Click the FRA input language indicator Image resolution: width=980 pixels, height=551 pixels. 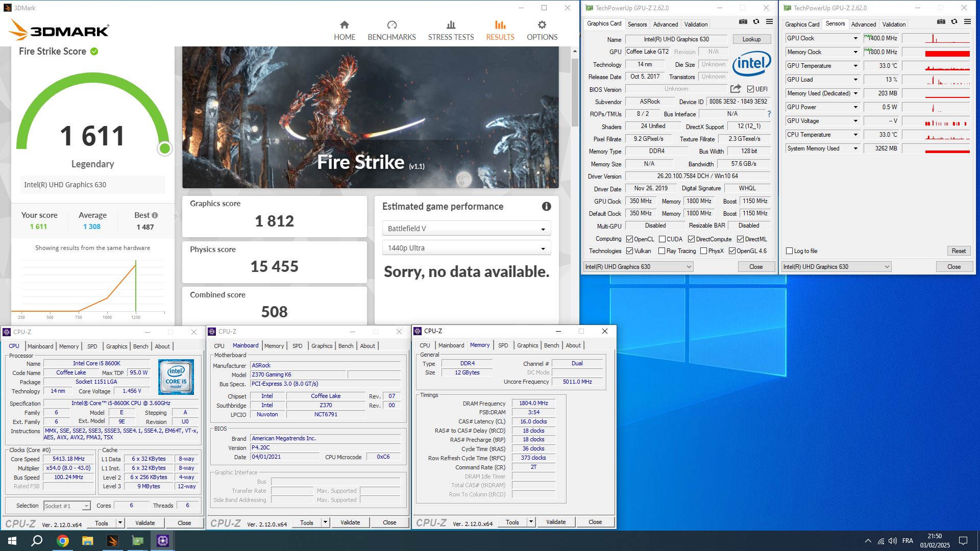[908, 541]
